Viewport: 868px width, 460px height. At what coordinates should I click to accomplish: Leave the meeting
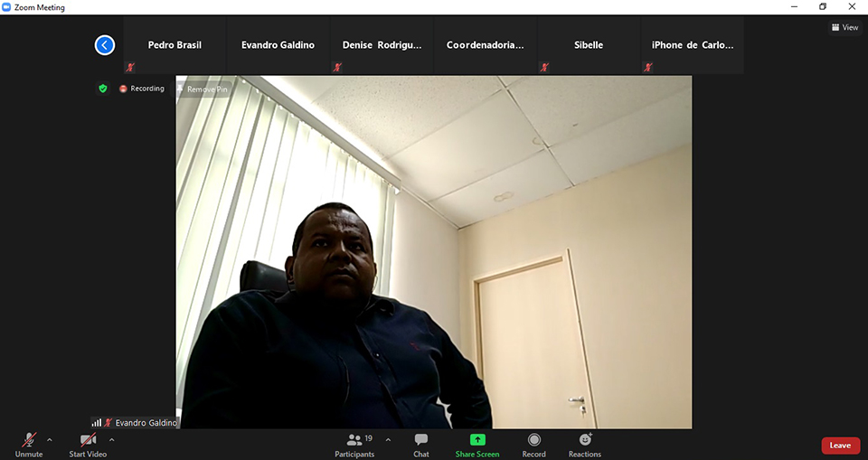[840, 446]
